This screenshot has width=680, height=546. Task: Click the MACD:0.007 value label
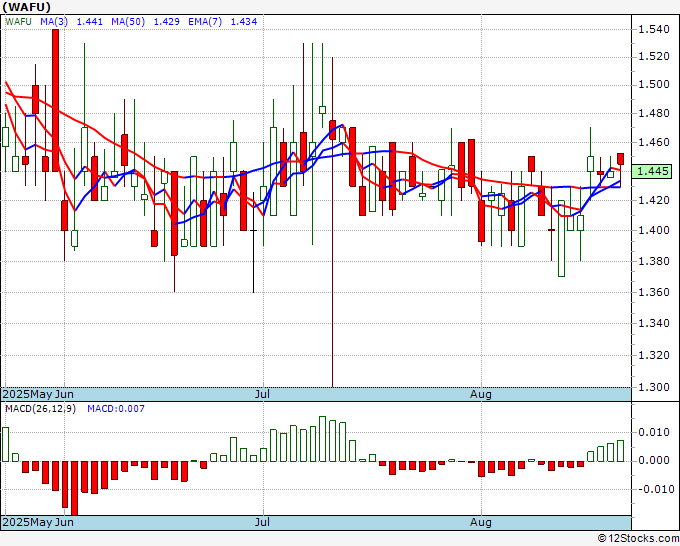(x=116, y=409)
